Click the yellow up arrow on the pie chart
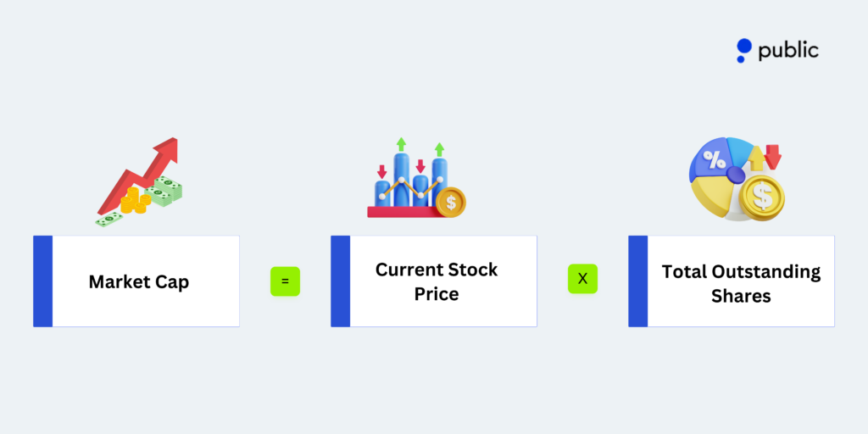Screen dimensions: 868x434 [x=757, y=159]
